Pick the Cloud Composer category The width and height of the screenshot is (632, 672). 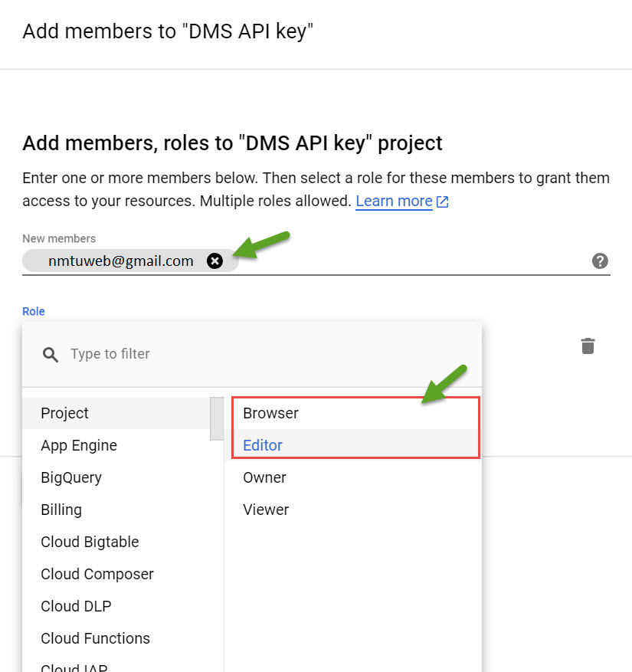[116, 574]
